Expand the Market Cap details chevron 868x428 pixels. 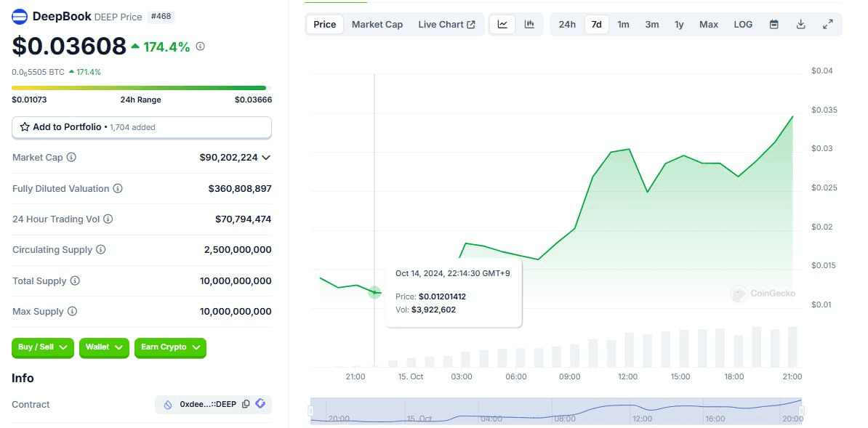(x=266, y=157)
